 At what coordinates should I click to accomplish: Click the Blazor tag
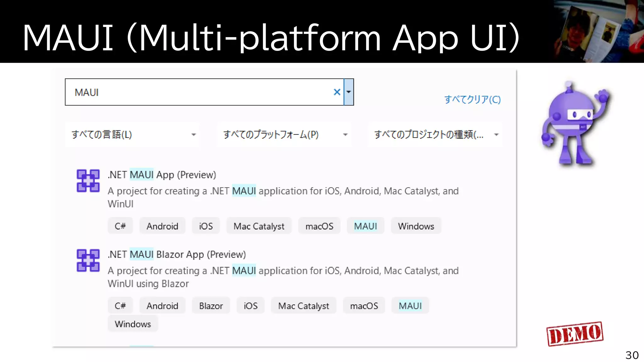tap(211, 306)
